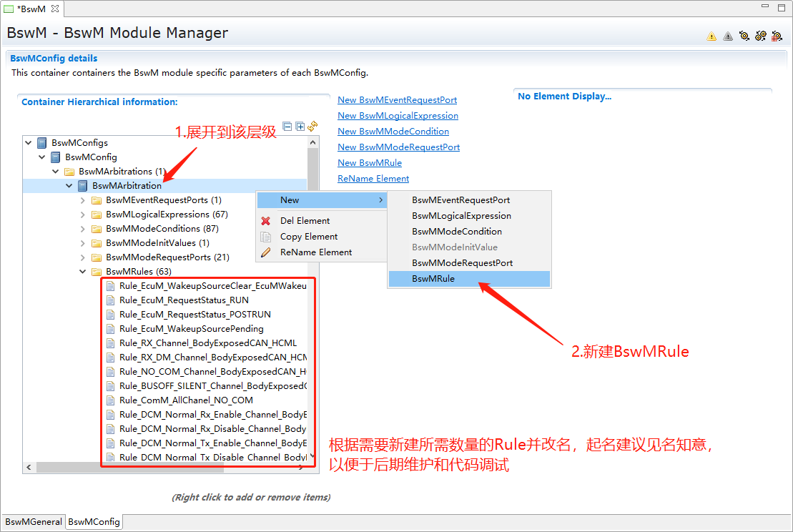Click the rightmost gear toolbar icon
The width and height of the screenshot is (793, 532).
click(777, 36)
